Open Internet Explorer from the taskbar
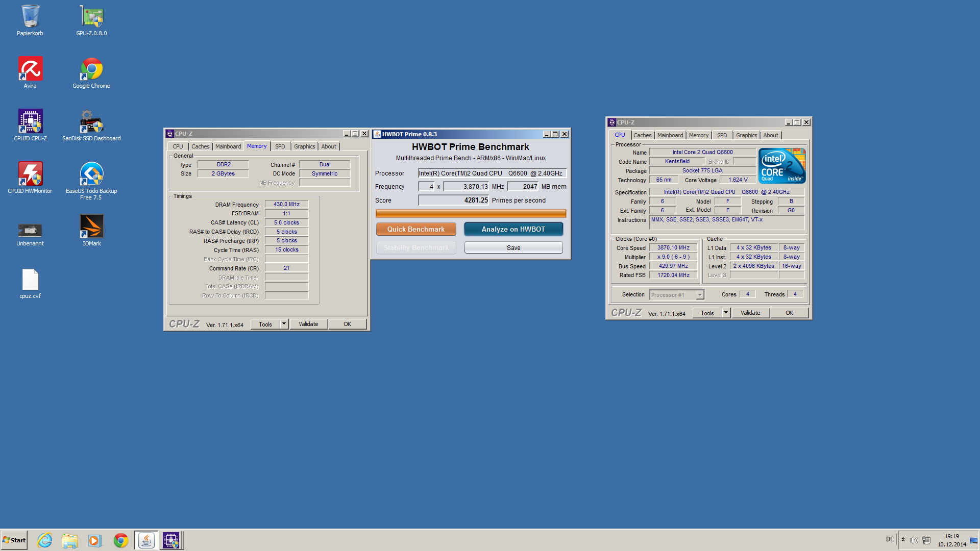The image size is (980, 551). coord(45,540)
